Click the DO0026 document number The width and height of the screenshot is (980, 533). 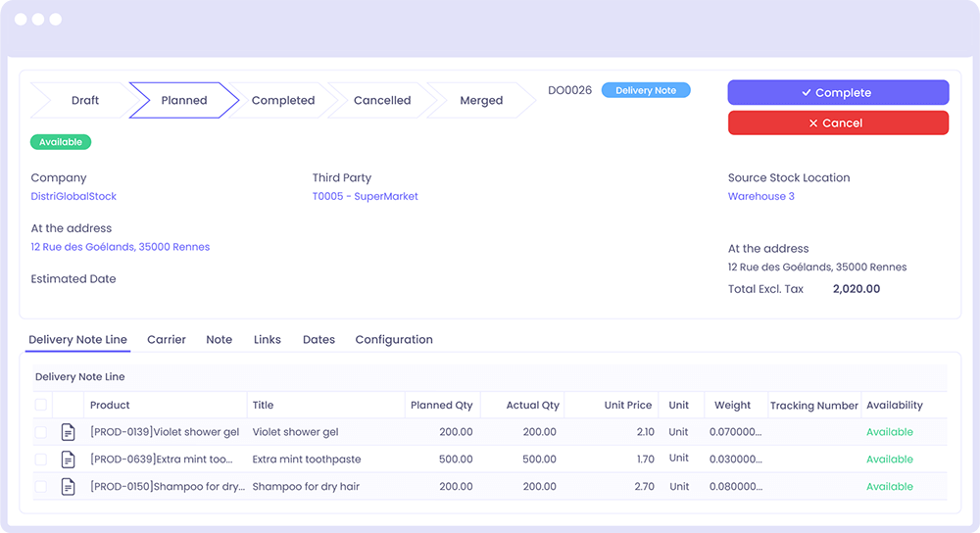tap(569, 90)
